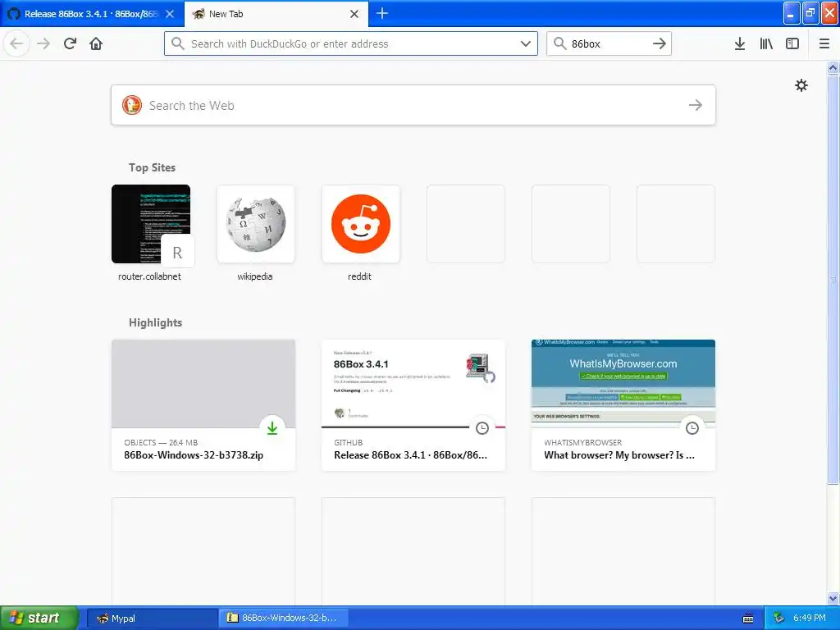Image resolution: width=840 pixels, height=630 pixels.
Task: Open the Library icon
Action: tap(766, 43)
